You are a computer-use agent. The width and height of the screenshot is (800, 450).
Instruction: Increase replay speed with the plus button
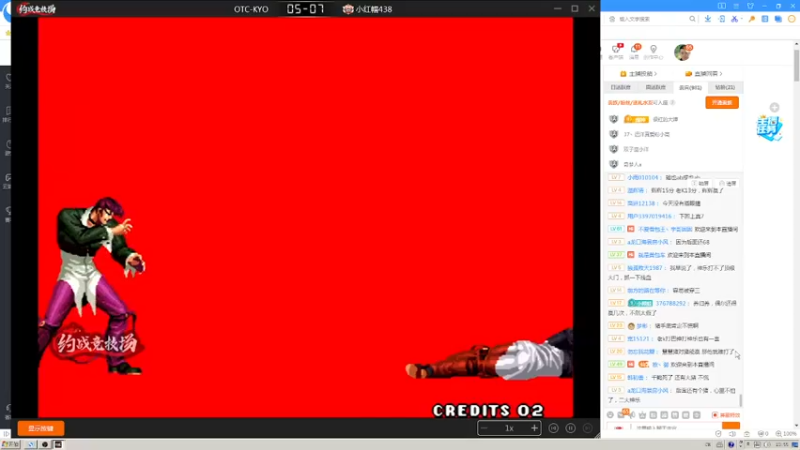click(534, 428)
